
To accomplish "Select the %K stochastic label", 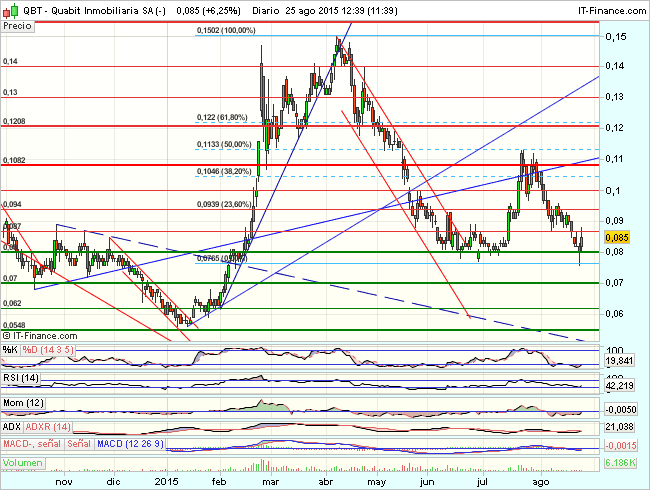I will tap(10, 350).
